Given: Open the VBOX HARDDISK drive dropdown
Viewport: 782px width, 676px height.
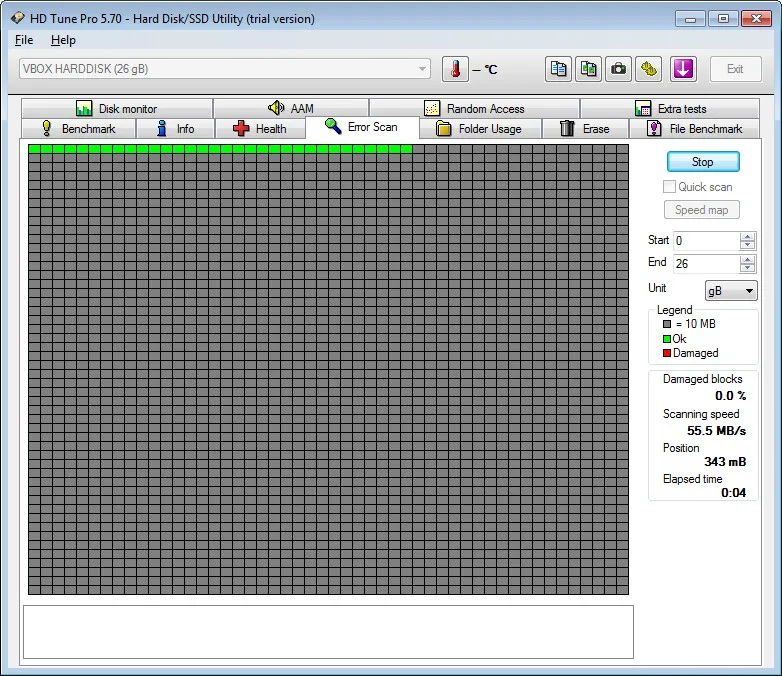Looking at the screenshot, I should (224, 69).
